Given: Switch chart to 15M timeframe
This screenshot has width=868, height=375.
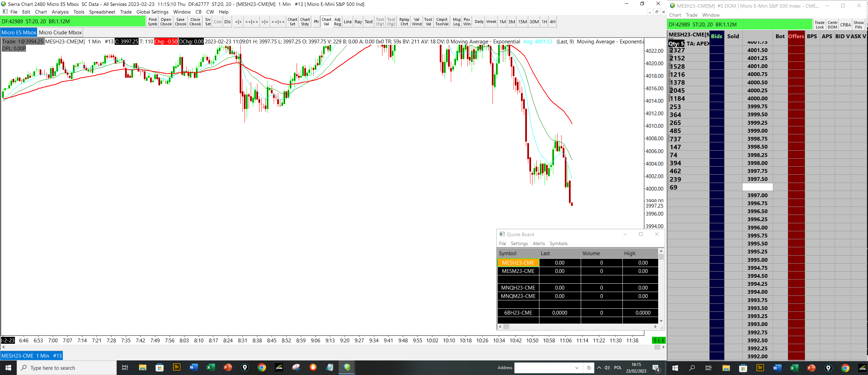Looking at the screenshot, I should tap(522, 22).
